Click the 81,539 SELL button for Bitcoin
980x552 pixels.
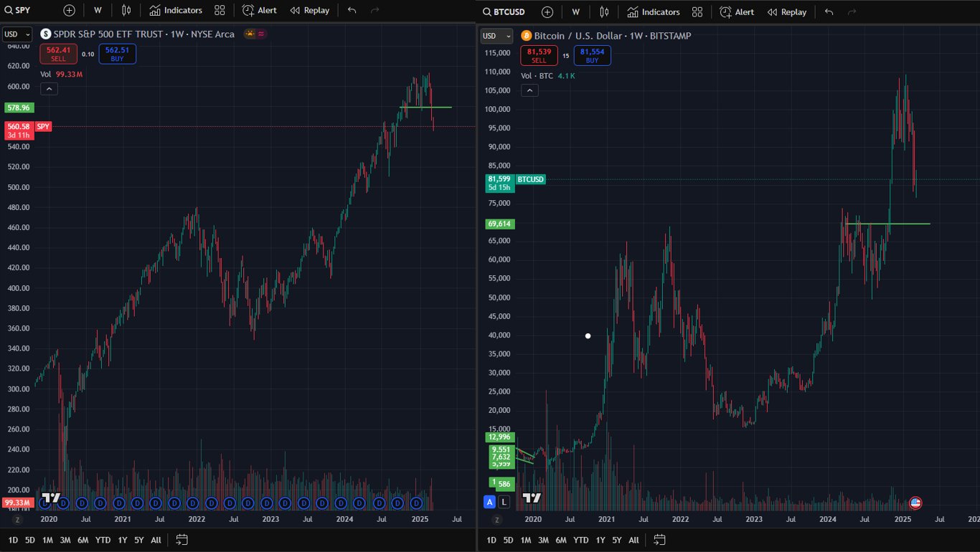[539, 56]
